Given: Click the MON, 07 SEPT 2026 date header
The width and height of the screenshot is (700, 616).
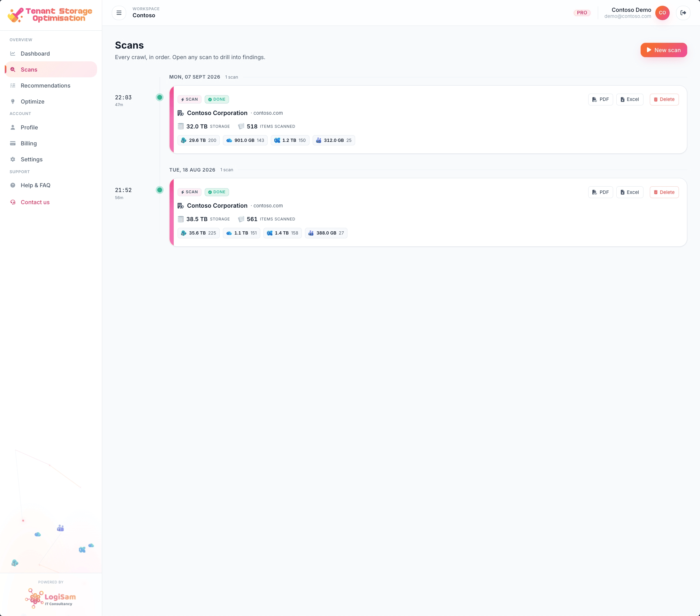Looking at the screenshot, I should (x=194, y=77).
